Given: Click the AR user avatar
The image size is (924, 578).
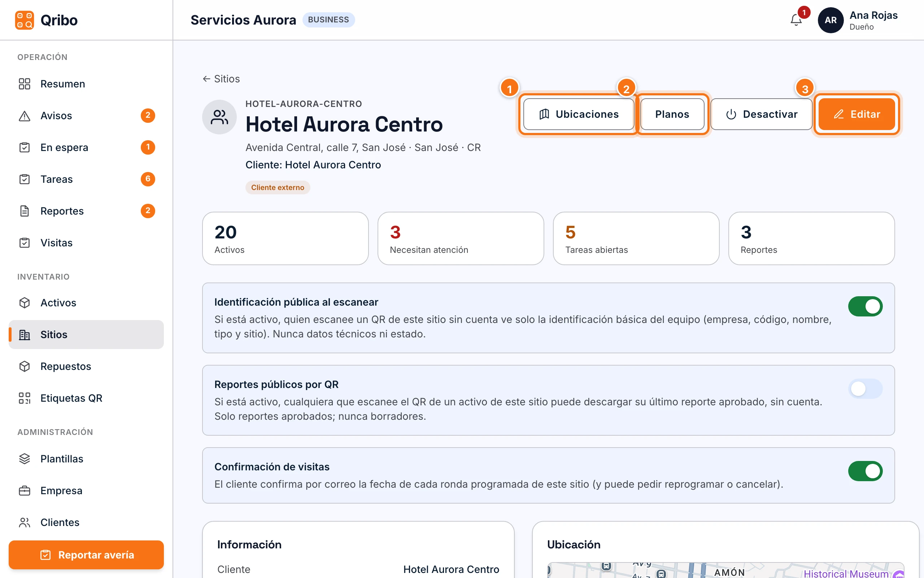Looking at the screenshot, I should (x=831, y=20).
